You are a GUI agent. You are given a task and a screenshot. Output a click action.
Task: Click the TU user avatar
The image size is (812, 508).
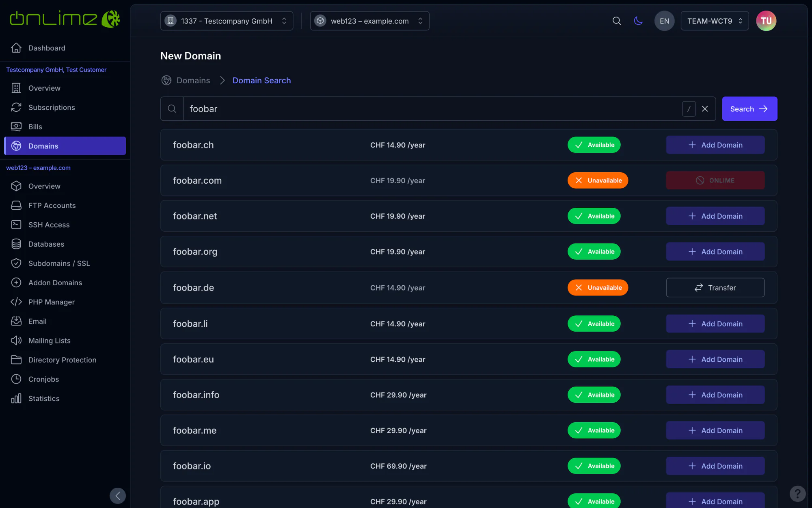(x=766, y=21)
